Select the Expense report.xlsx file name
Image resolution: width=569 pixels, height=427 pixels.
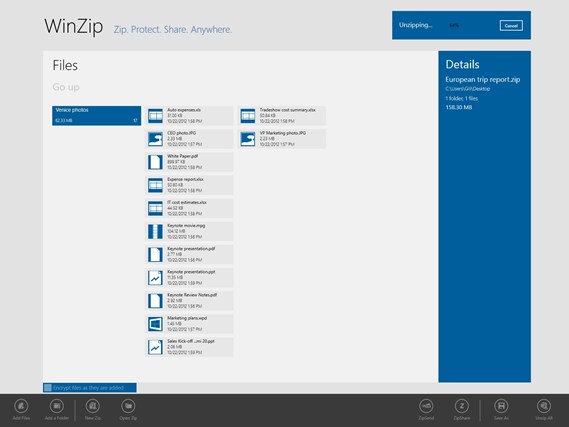tap(185, 179)
